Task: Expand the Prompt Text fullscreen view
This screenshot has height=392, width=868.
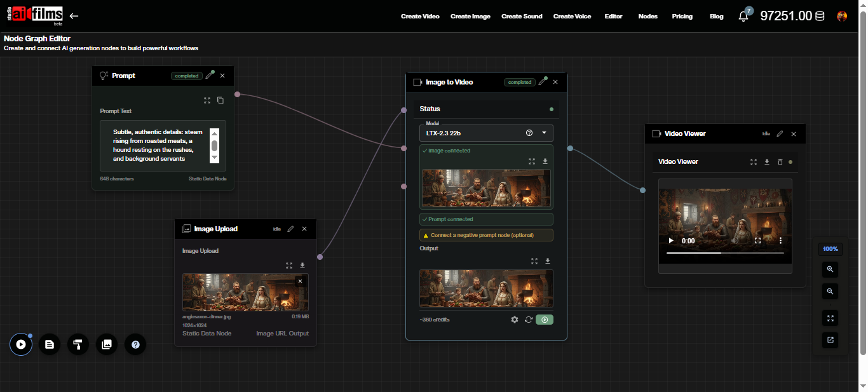Action: pos(207,100)
